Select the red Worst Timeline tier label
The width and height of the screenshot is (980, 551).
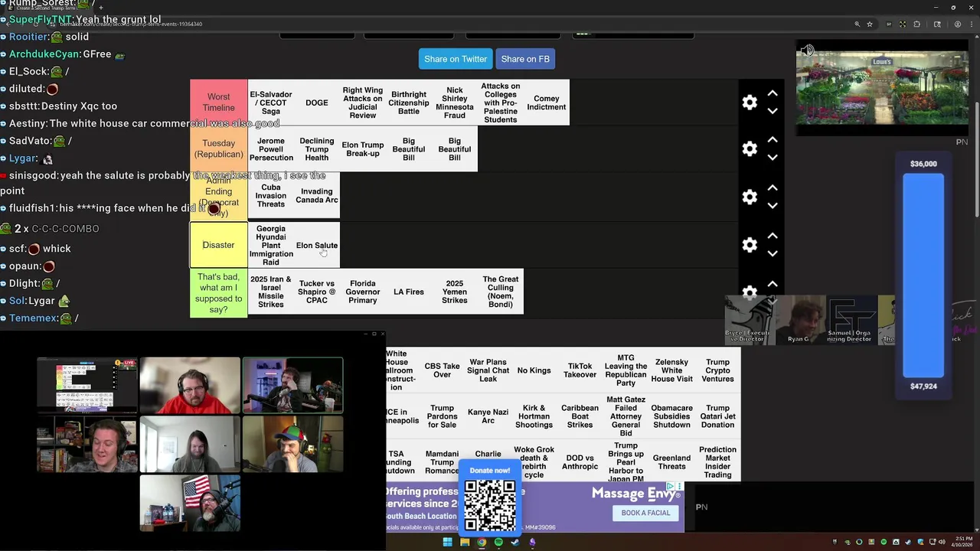[218, 103]
